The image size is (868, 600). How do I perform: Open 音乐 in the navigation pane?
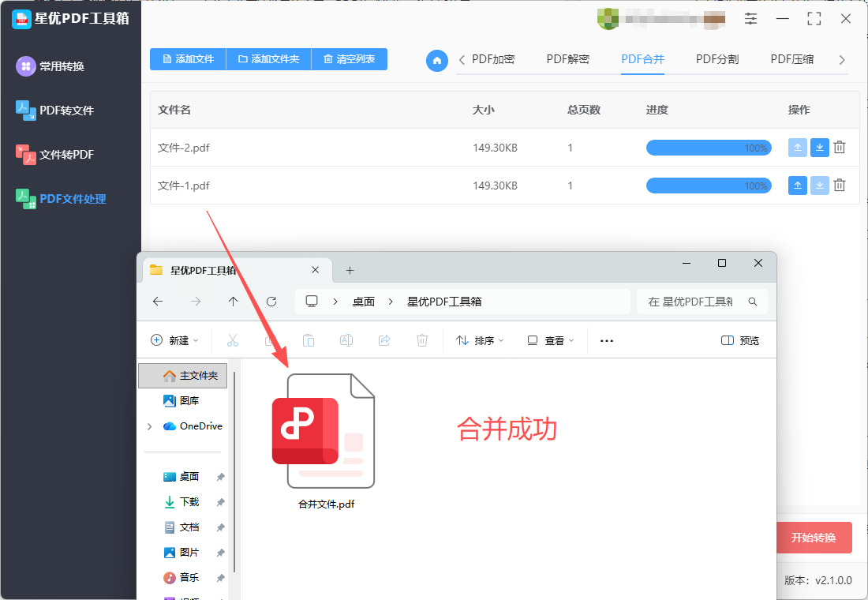point(183,577)
